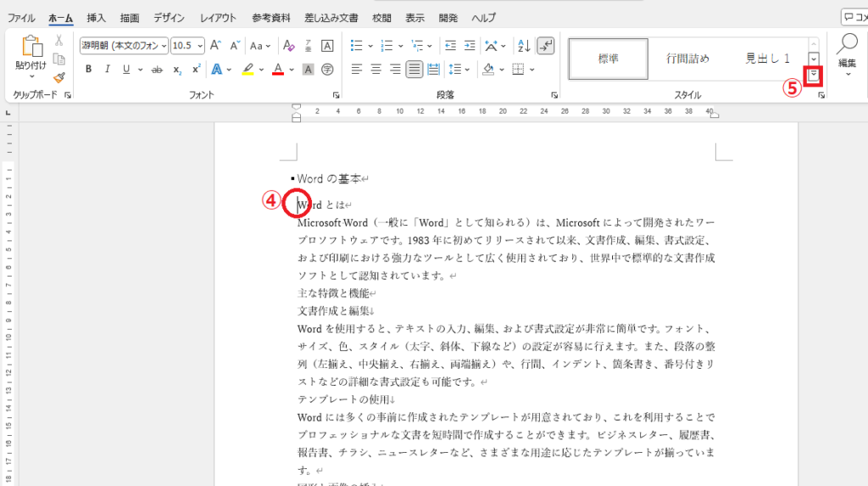The width and height of the screenshot is (868, 486).
Task: Click the Copy icon
Action: point(58,59)
